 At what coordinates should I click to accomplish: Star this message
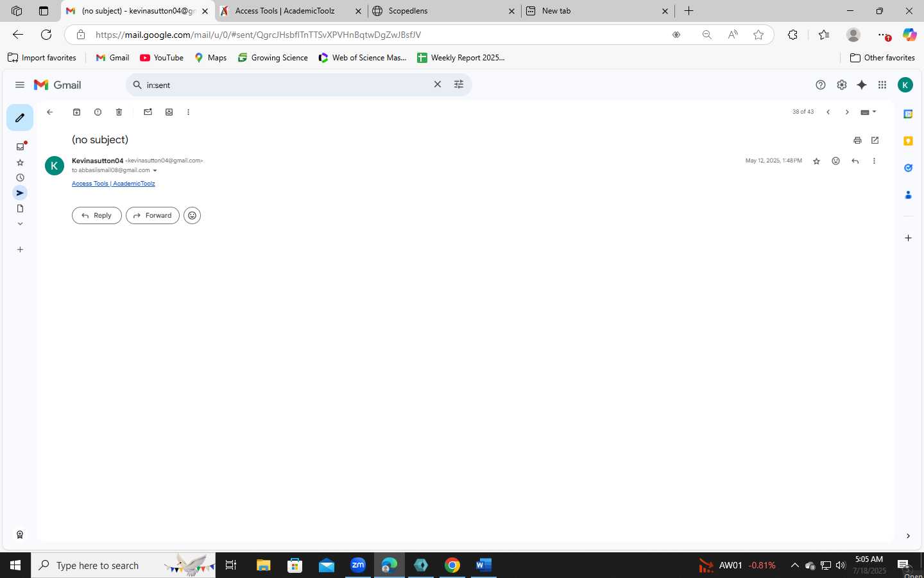816,161
